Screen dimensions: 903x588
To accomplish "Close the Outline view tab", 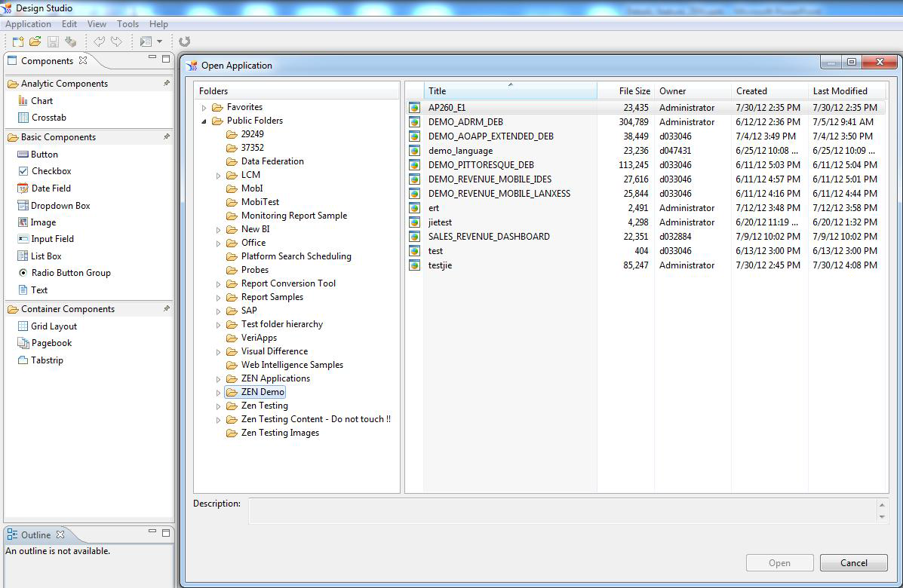I will (60, 534).
